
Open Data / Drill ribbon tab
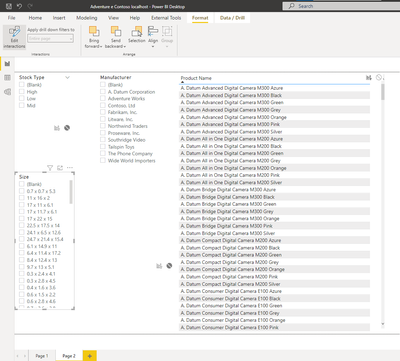(x=232, y=18)
